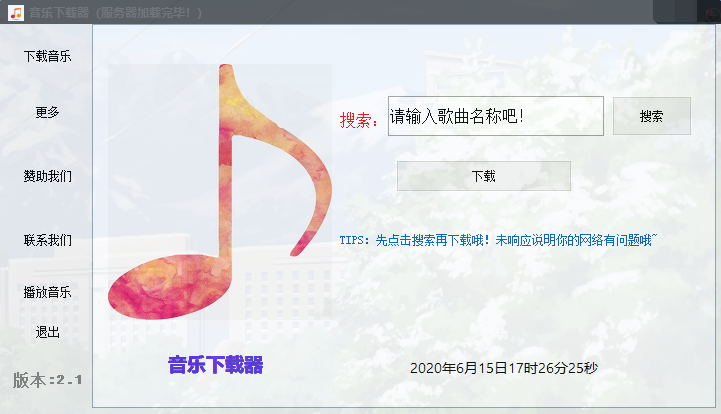Focus the song name input field
The image size is (721, 414).
[x=496, y=116]
